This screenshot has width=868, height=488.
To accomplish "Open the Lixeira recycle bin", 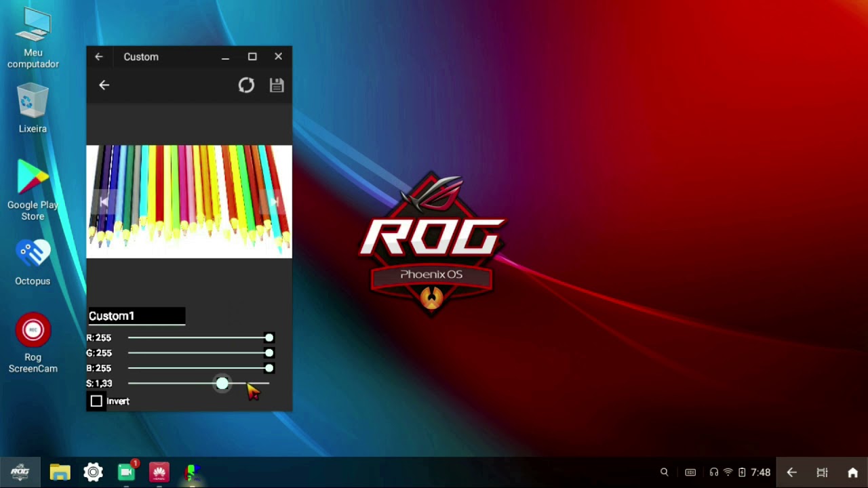I will click(33, 108).
